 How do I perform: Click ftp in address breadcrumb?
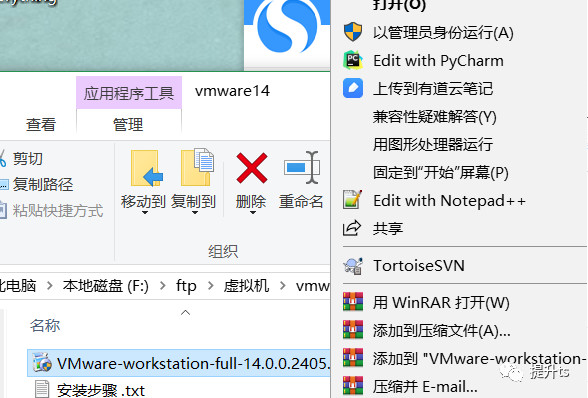coord(186,286)
